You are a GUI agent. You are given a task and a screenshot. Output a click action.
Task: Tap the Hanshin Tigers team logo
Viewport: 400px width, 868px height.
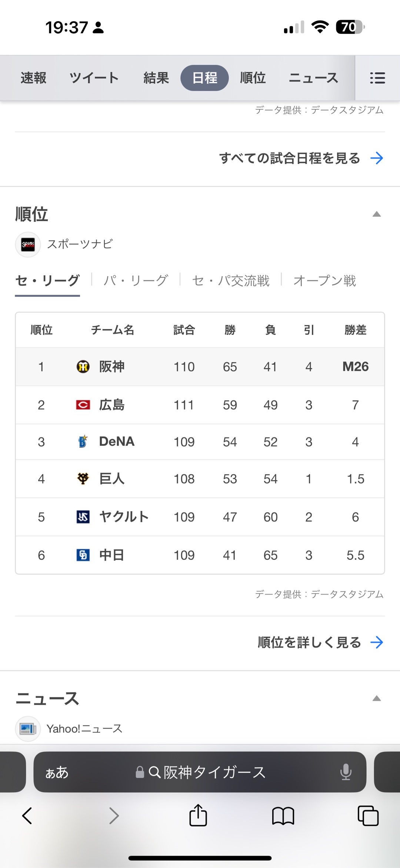[83, 367]
